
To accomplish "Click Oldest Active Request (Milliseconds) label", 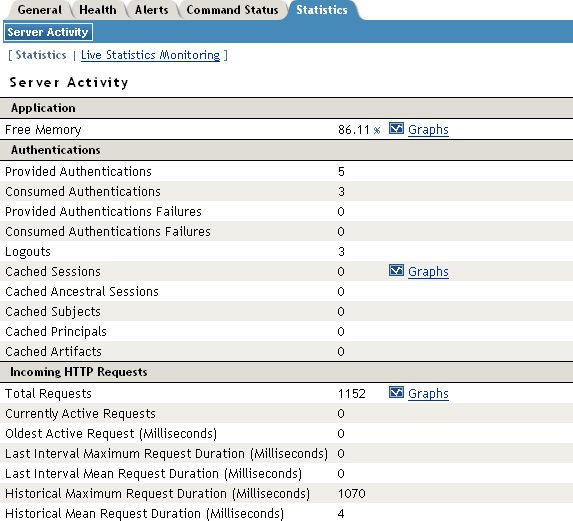I will (x=111, y=434).
